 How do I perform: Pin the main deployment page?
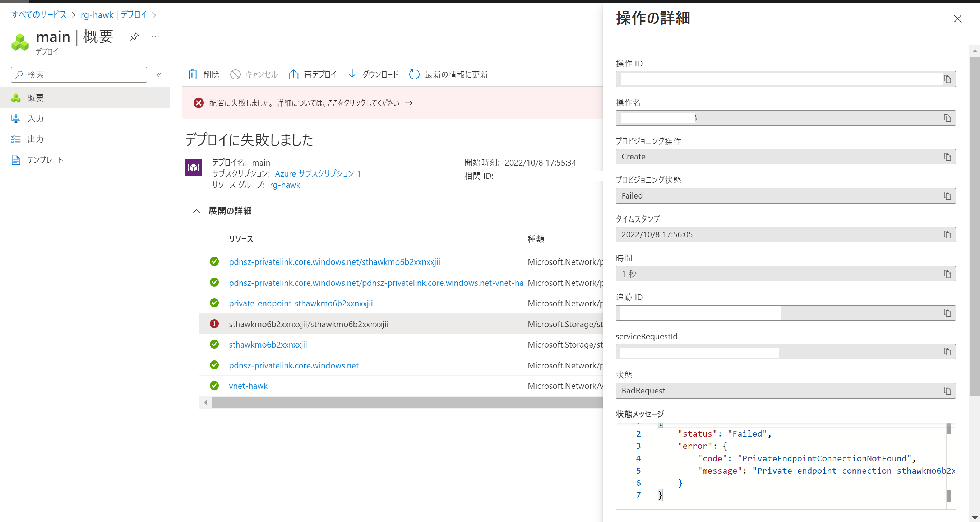click(134, 37)
